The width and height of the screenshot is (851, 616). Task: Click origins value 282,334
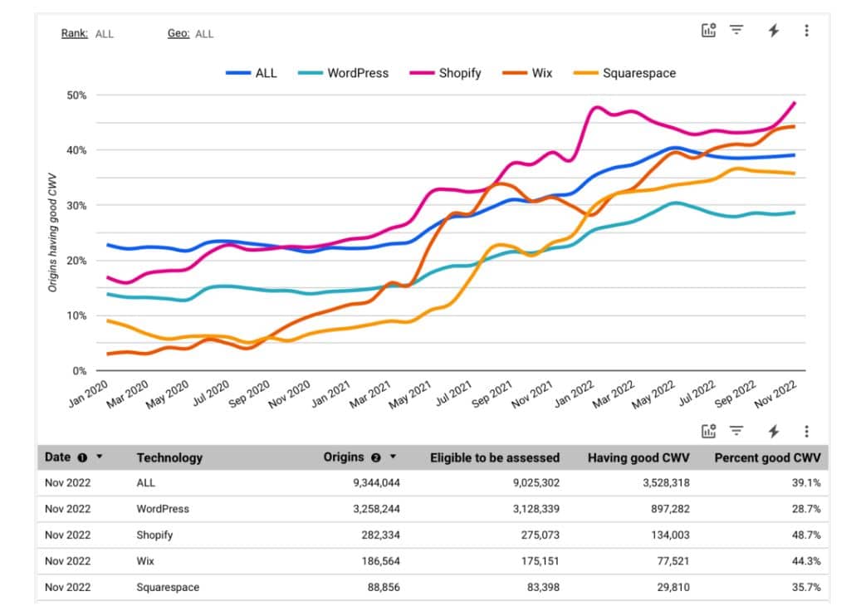click(x=380, y=535)
